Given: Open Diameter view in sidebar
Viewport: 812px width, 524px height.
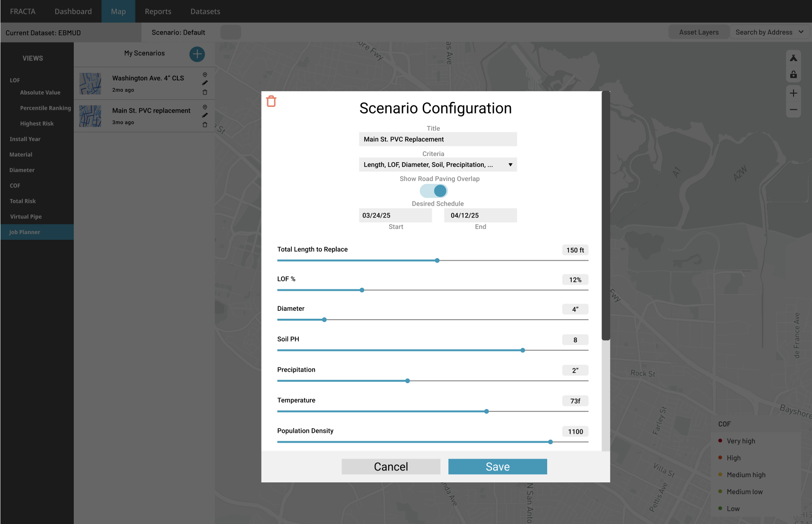Looking at the screenshot, I should pyautogui.click(x=22, y=170).
